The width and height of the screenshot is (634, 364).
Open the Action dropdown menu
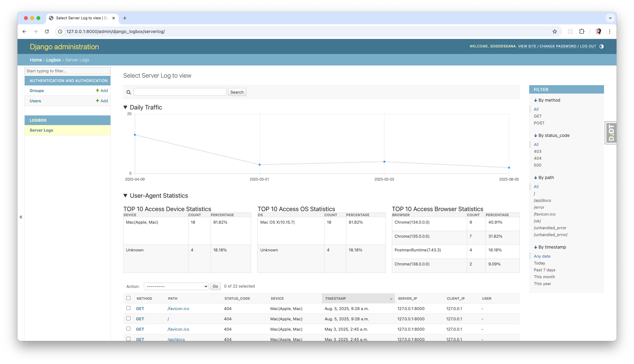[x=176, y=286]
